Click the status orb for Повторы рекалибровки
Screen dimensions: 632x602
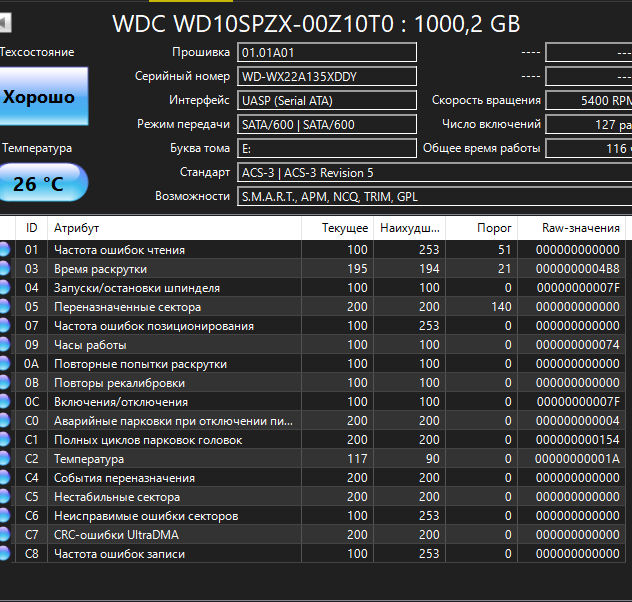(4, 383)
